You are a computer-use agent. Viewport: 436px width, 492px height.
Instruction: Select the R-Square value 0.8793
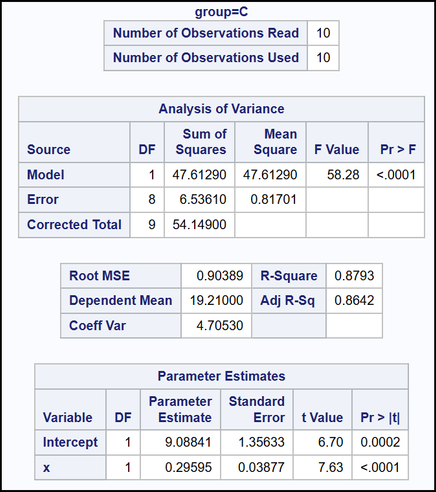(354, 276)
